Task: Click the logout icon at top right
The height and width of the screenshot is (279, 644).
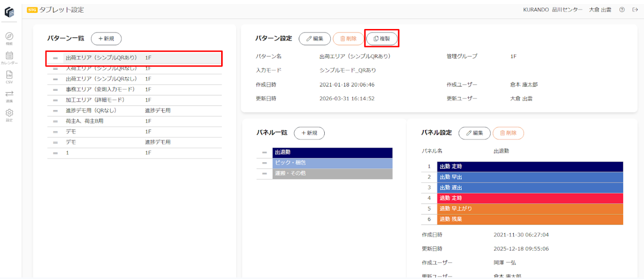Action: [x=634, y=10]
